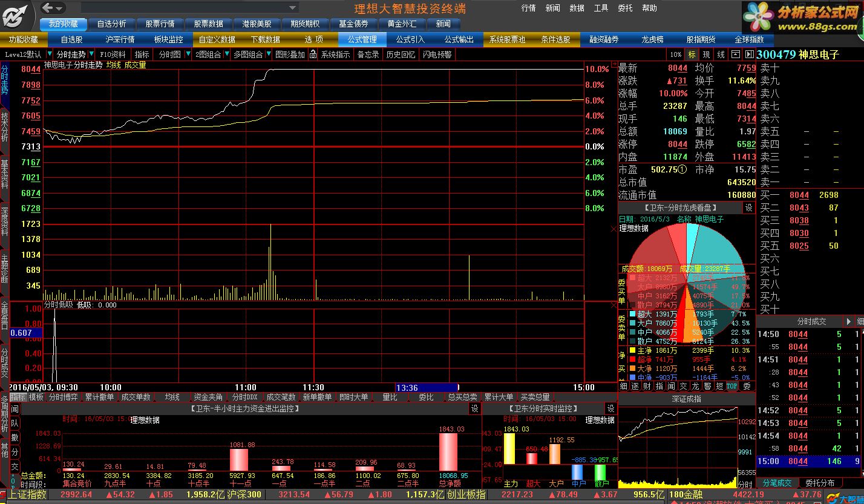The width and height of the screenshot is (864, 504).
Task: Expand the 分时走势 dropdown arrow
Action: tap(91, 54)
